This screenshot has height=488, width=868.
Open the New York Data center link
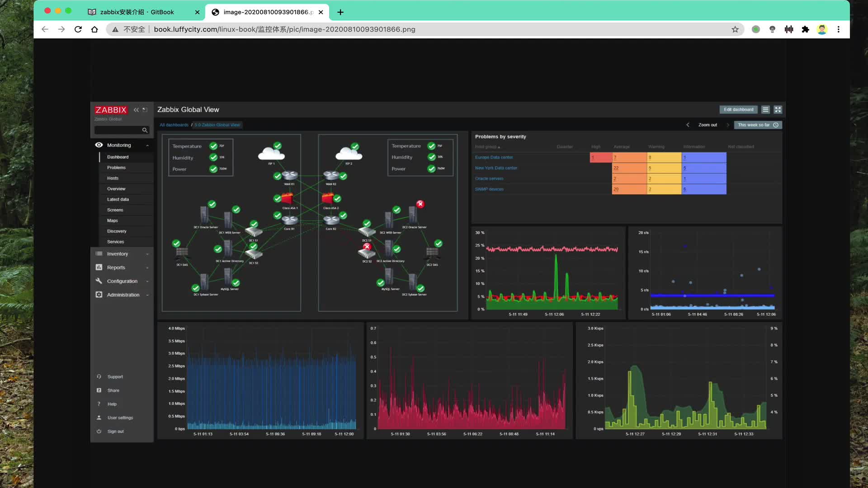point(496,168)
